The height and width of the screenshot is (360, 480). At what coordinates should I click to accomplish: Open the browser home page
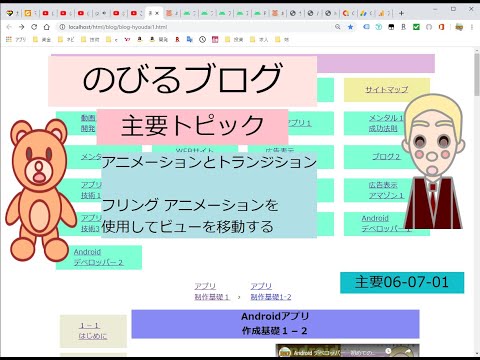pyautogui.click(x=47, y=27)
